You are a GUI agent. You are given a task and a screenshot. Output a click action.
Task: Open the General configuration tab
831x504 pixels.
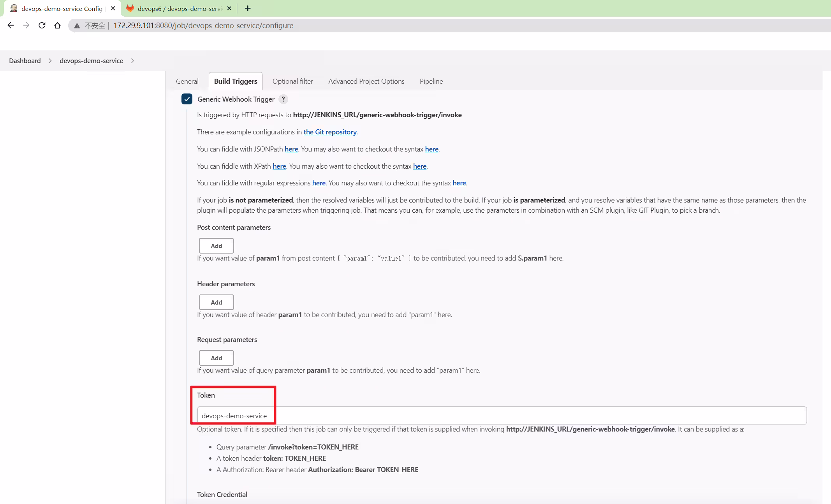point(187,81)
